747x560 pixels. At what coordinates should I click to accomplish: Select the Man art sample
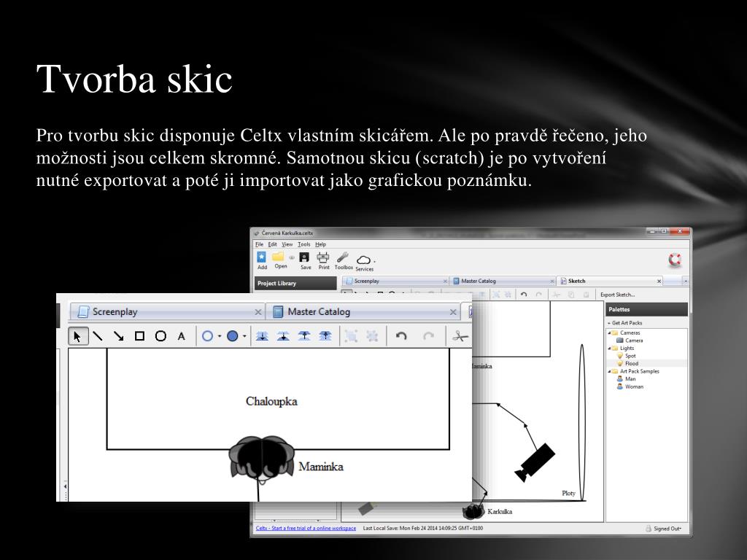point(630,379)
